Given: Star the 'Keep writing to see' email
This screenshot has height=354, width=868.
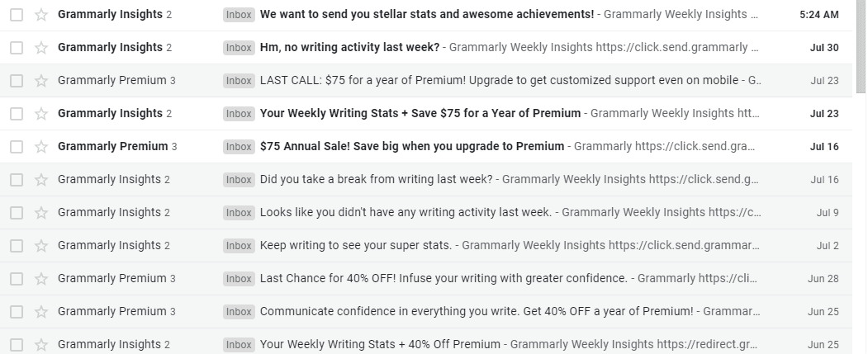Looking at the screenshot, I should (x=41, y=246).
